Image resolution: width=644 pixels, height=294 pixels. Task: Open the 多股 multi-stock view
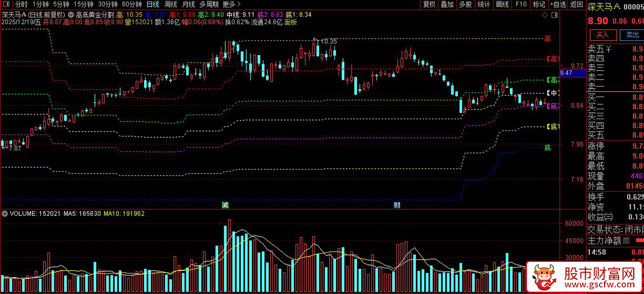(465, 5)
